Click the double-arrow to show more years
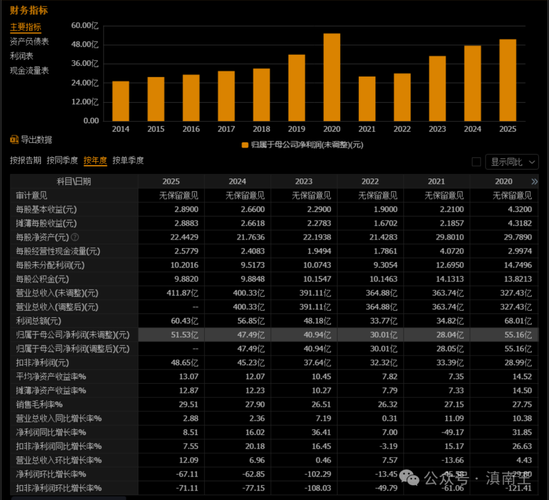 pyautogui.click(x=534, y=181)
